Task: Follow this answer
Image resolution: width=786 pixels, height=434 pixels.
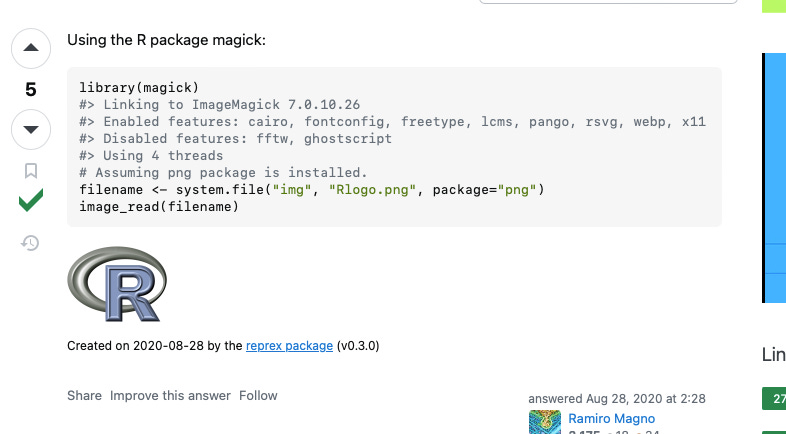Action: 258,396
